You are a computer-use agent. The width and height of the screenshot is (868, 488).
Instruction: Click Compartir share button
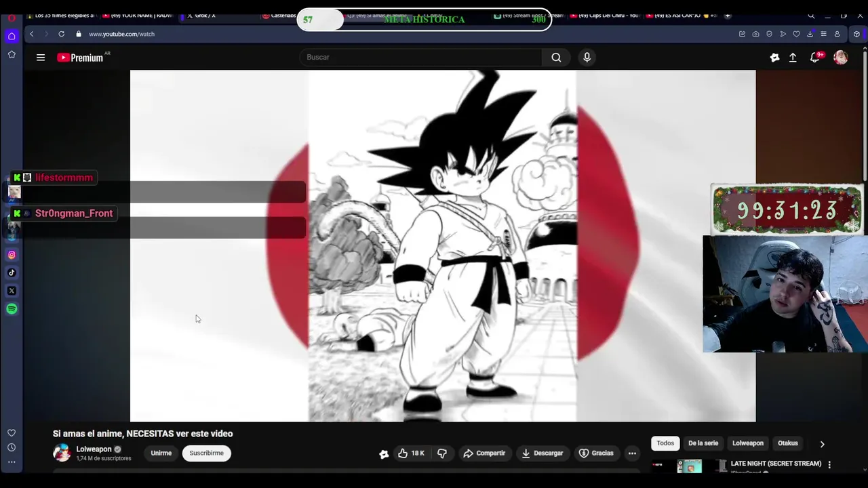click(484, 453)
